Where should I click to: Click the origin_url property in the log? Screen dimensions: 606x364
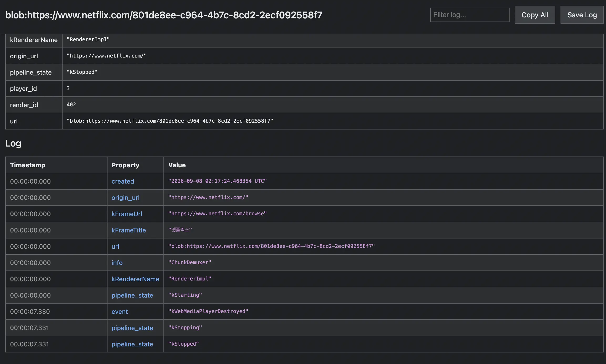125,197
